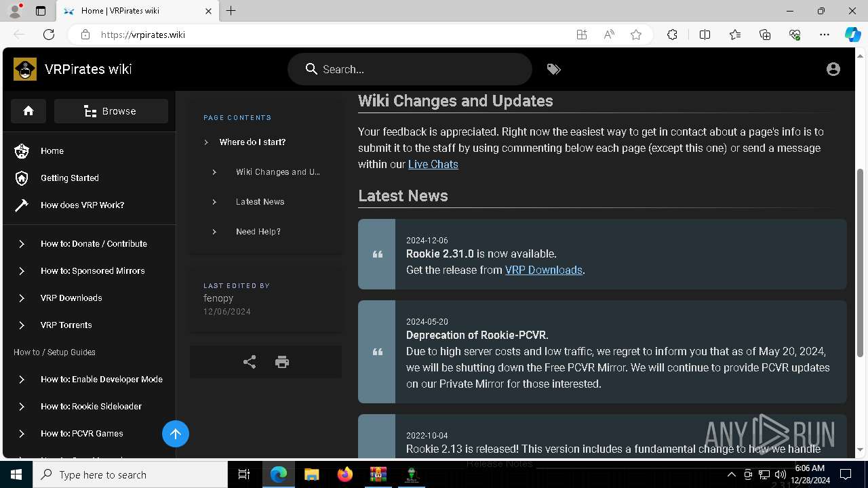Open the Windows Start menu

point(16,474)
